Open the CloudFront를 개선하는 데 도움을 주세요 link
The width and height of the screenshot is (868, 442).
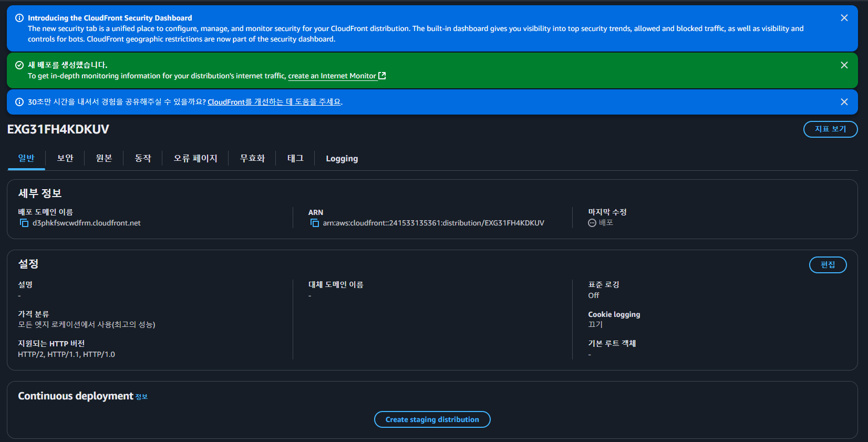274,102
